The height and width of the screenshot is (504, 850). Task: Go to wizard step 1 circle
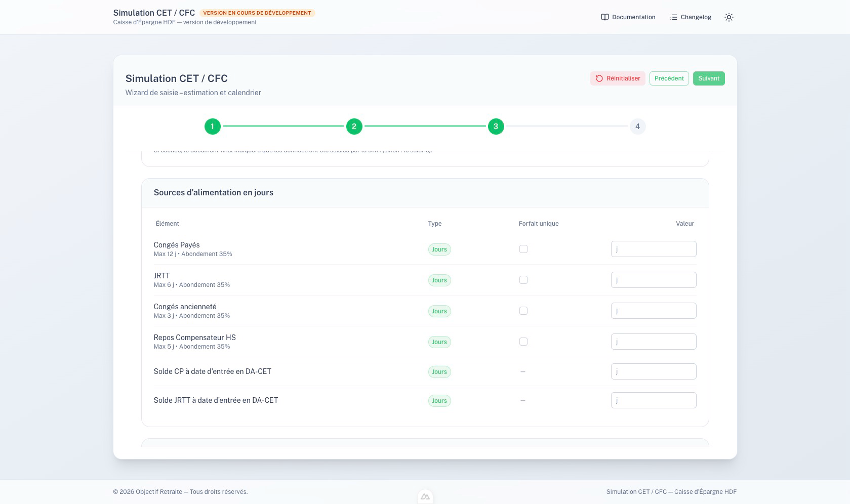(213, 127)
